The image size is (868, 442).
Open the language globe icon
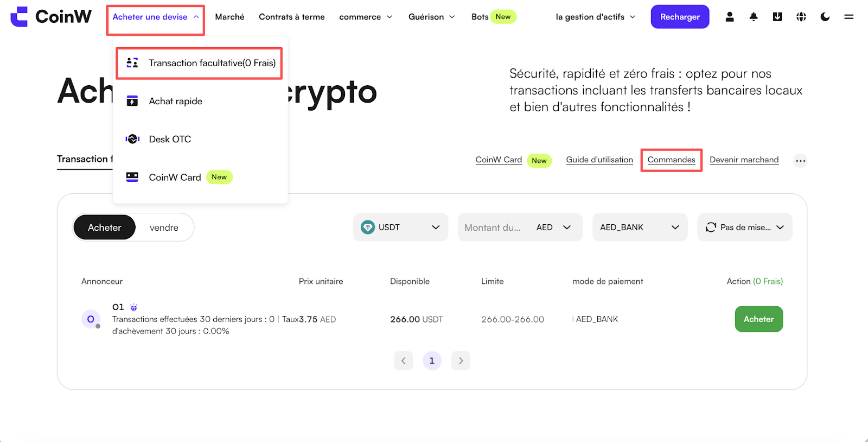[x=801, y=17]
